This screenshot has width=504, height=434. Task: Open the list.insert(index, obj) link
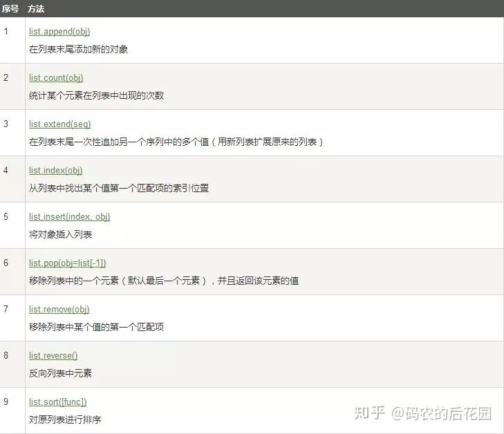[69, 216]
